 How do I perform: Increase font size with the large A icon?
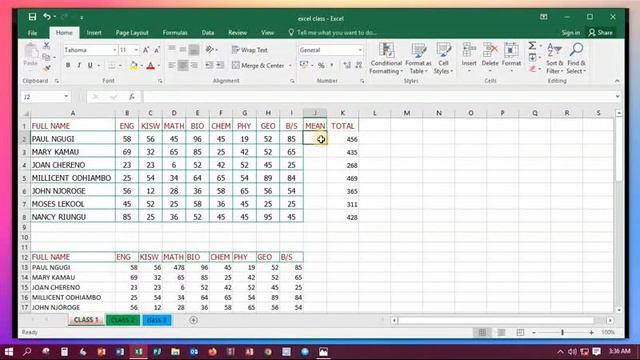click(x=146, y=50)
